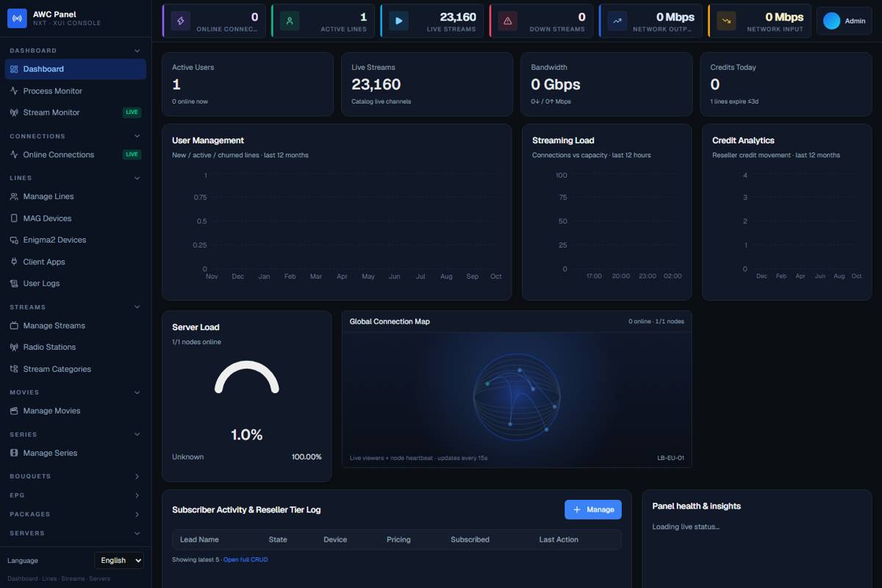Click the Process Monitor pulse icon
Screen dimensions: 882x588
point(14,91)
